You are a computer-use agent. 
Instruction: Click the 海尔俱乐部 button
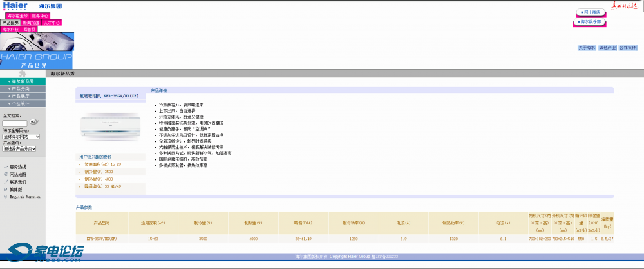591,21
